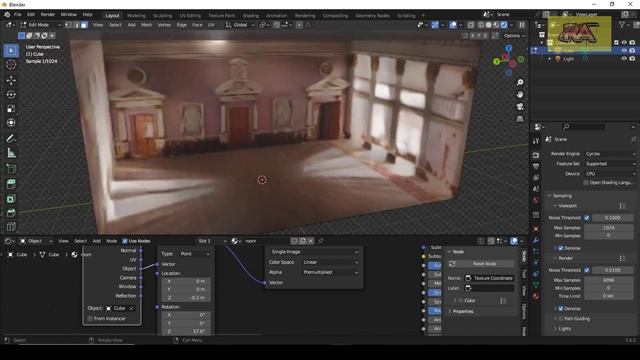Open the Render properties tab icon
The image size is (640, 360).
click(536, 155)
